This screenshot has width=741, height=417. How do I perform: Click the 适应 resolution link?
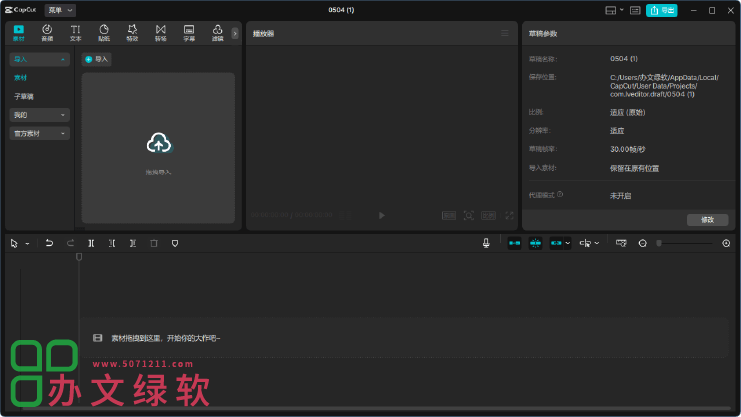click(617, 130)
